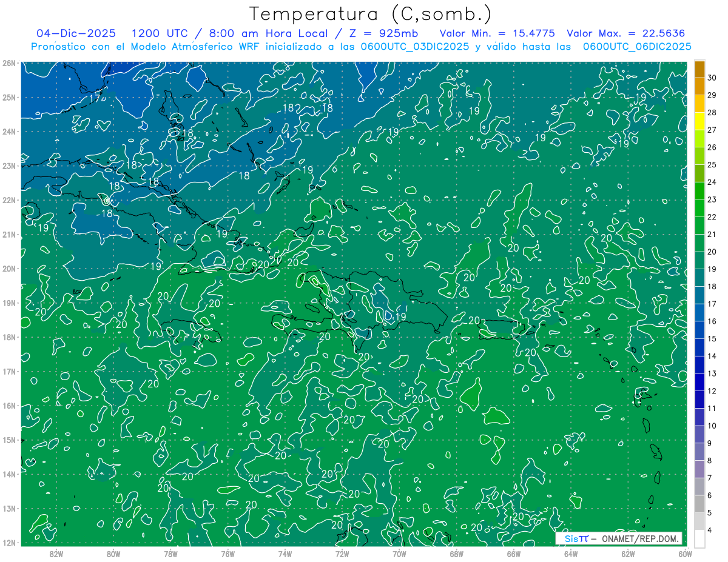Click the "26N" latitude axis label
The image size is (728, 562).
tap(9, 63)
